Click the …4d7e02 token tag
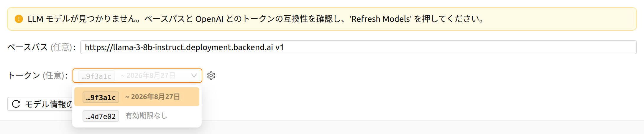The image size is (644, 134). 101,116
